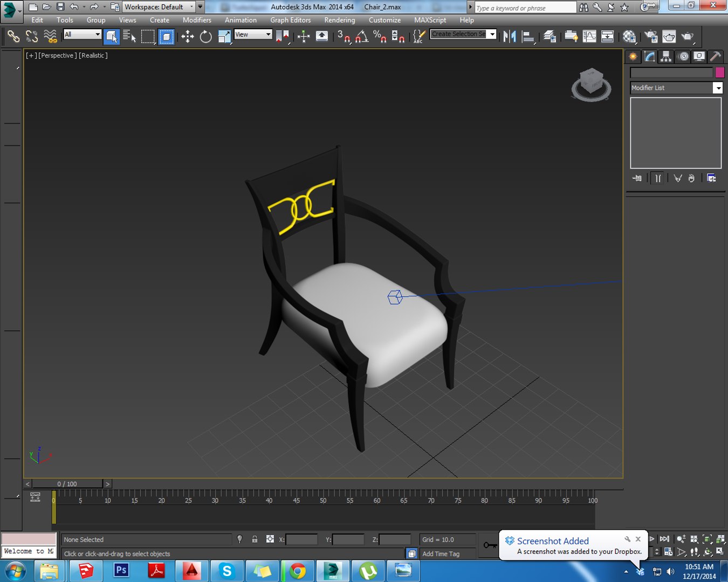The image size is (728, 582).
Task: Click the Save File icon
Action: pos(60,7)
